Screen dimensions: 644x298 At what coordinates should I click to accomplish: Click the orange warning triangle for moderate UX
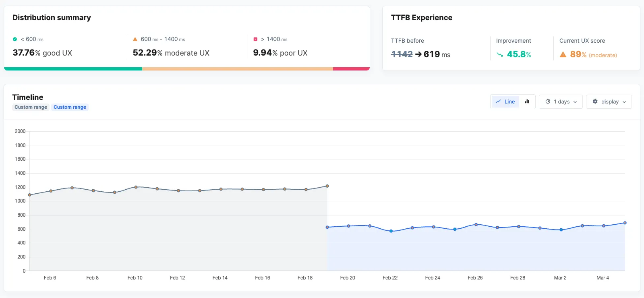[135, 39]
